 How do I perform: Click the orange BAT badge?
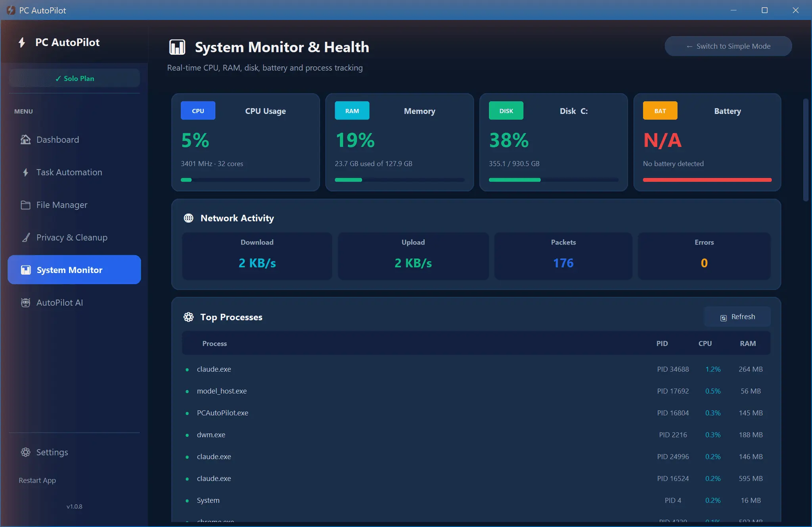660,111
